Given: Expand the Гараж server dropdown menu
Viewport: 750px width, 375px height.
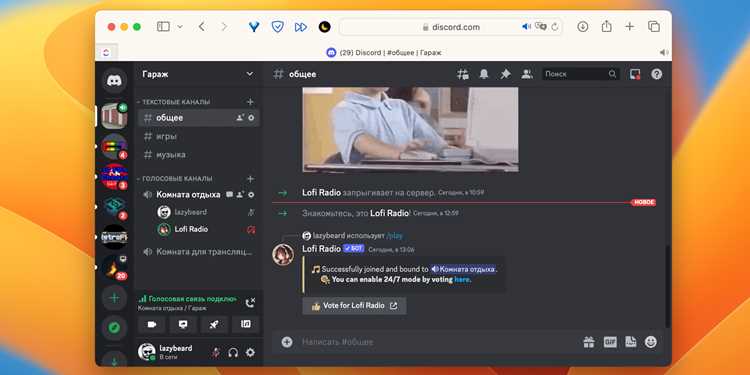Looking at the screenshot, I should pyautogui.click(x=250, y=74).
